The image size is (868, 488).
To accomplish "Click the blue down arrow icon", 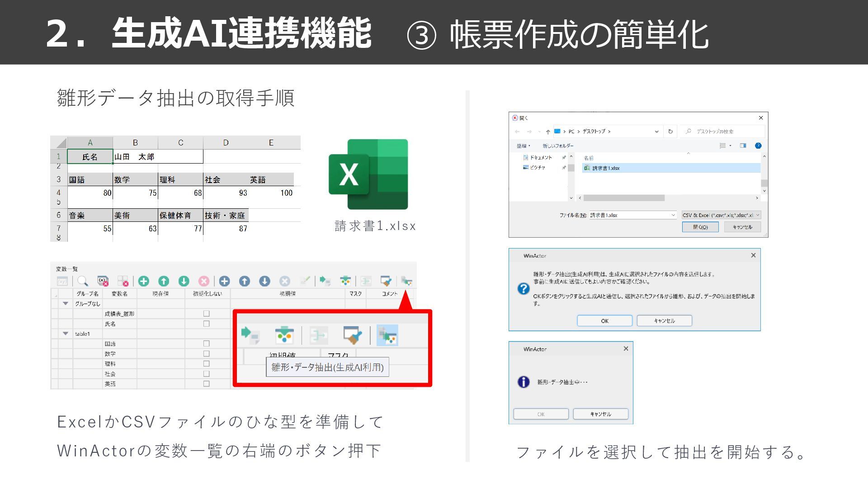I will click(264, 281).
